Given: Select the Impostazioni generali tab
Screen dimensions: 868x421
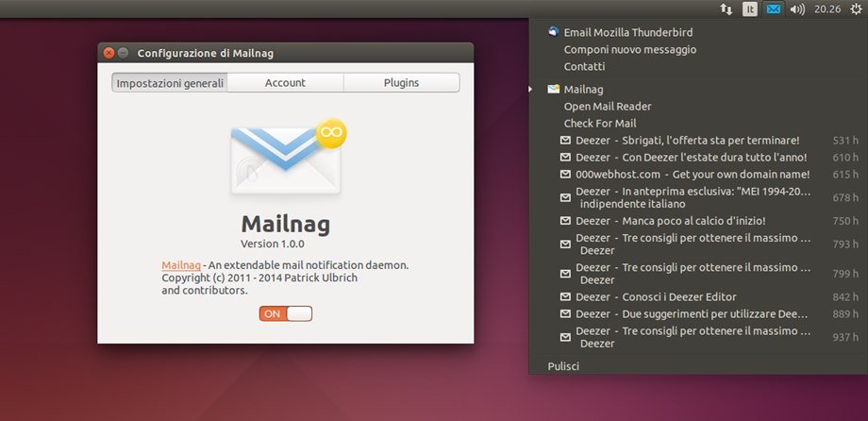Looking at the screenshot, I should [170, 83].
